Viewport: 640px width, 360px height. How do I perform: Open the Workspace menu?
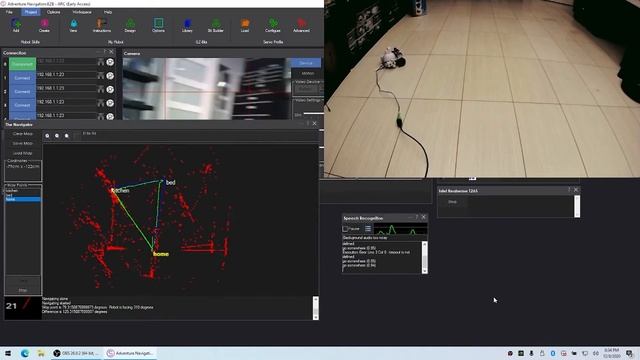pos(82,12)
